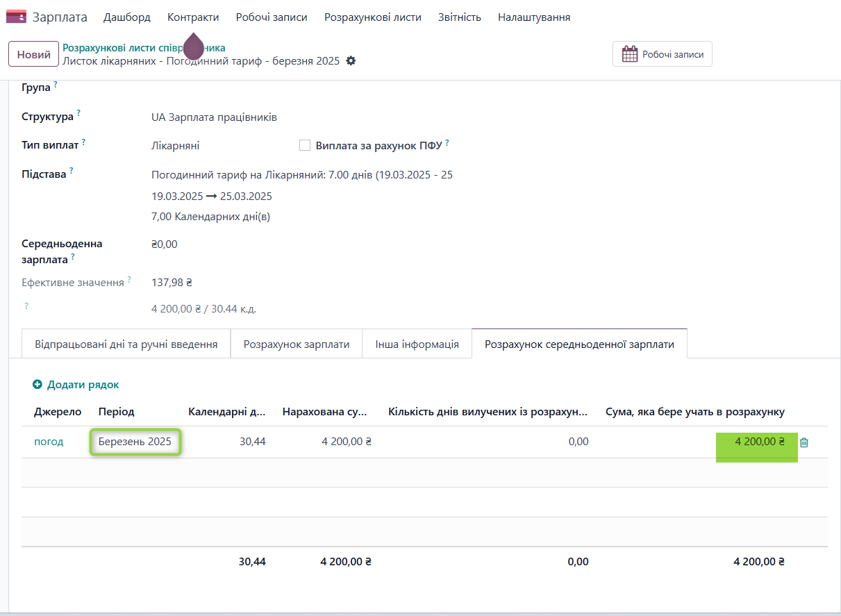Viewport: 841px width, 616px height.
Task: Open the gear actions menu
Action: 351,61
